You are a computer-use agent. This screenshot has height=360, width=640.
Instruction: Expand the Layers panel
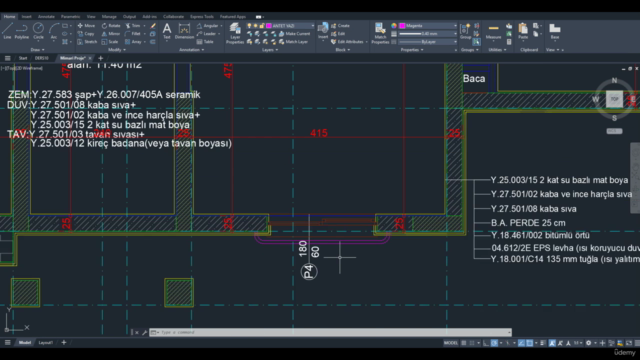pyautogui.click(x=270, y=50)
